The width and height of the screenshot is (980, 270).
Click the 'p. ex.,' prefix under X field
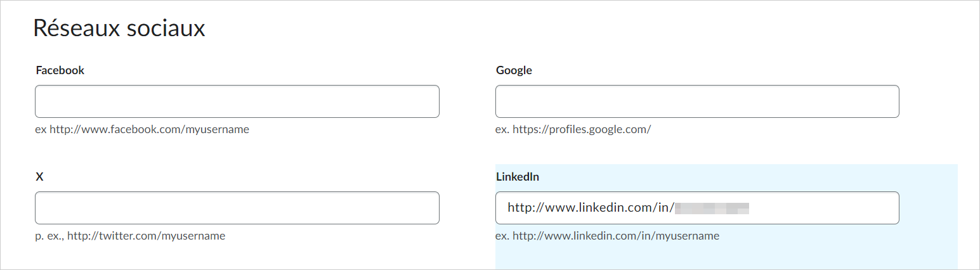click(50, 236)
